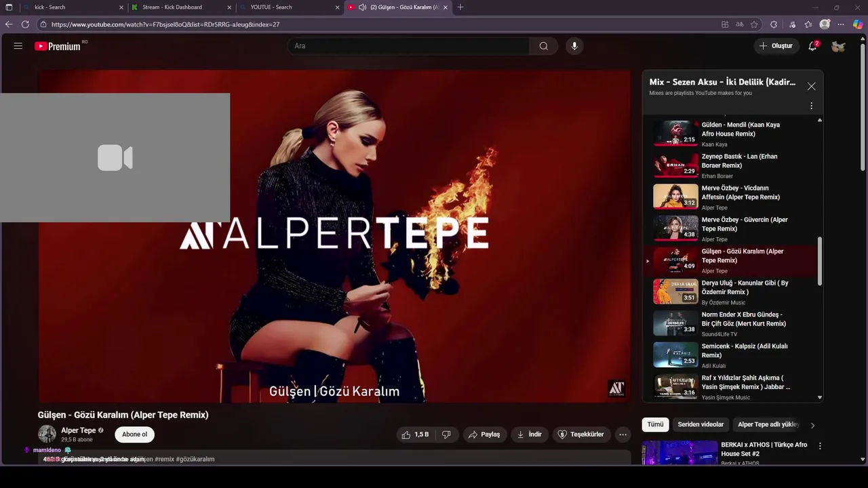Open the Oluştur create button
This screenshot has height=488, width=868.
pos(776,46)
